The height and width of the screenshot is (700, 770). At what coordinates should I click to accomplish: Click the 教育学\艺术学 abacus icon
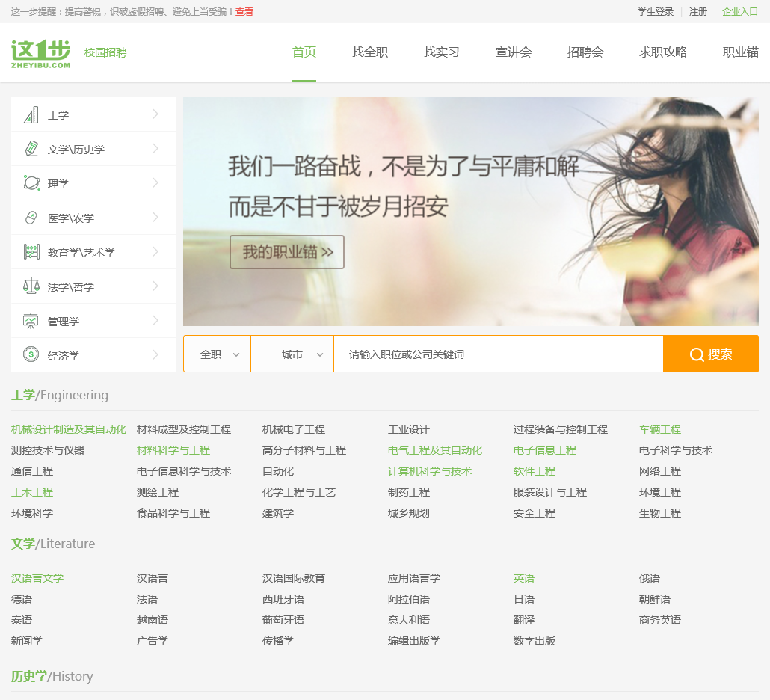tap(31, 252)
